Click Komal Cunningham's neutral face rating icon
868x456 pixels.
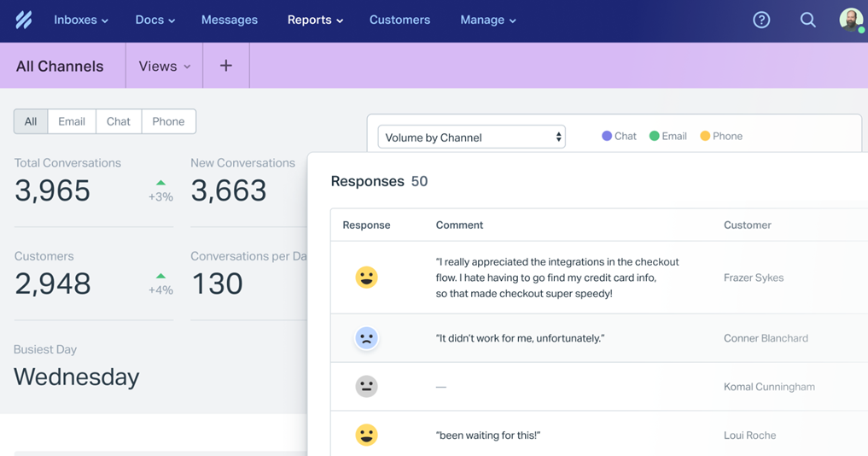click(x=366, y=387)
